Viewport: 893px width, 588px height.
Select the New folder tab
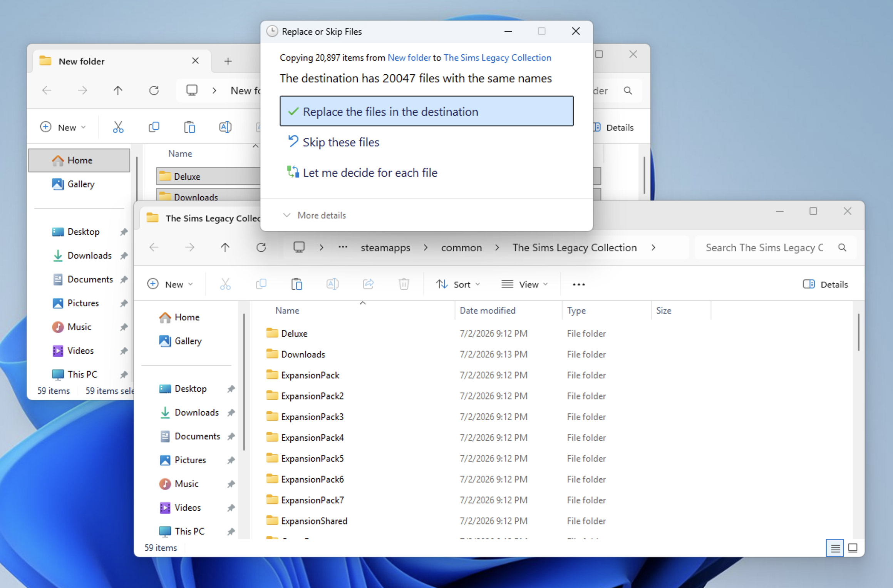coord(122,61)
